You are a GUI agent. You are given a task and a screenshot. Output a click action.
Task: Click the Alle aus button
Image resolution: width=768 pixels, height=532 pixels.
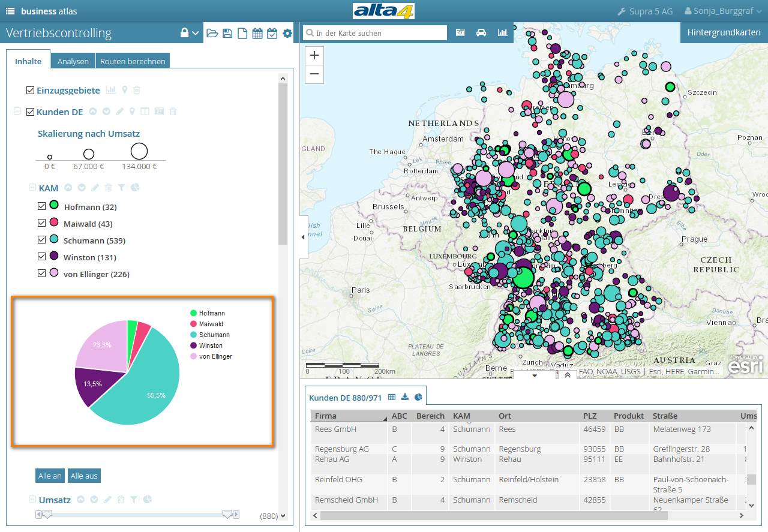(84, 476)
